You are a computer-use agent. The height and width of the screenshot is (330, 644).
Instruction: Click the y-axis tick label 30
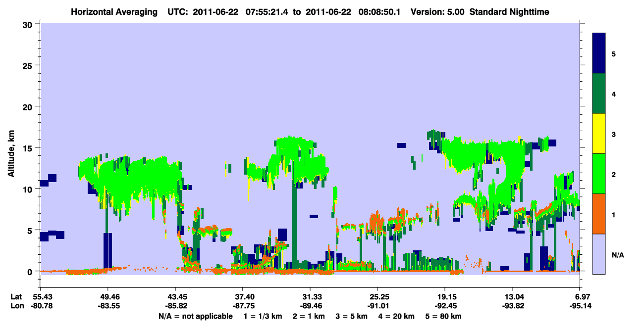point(29,24)
